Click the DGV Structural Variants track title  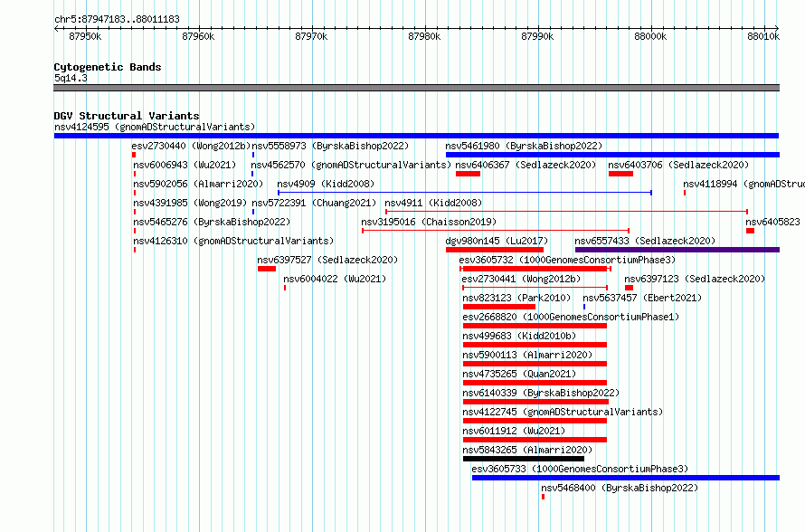[x=127, y=116]
